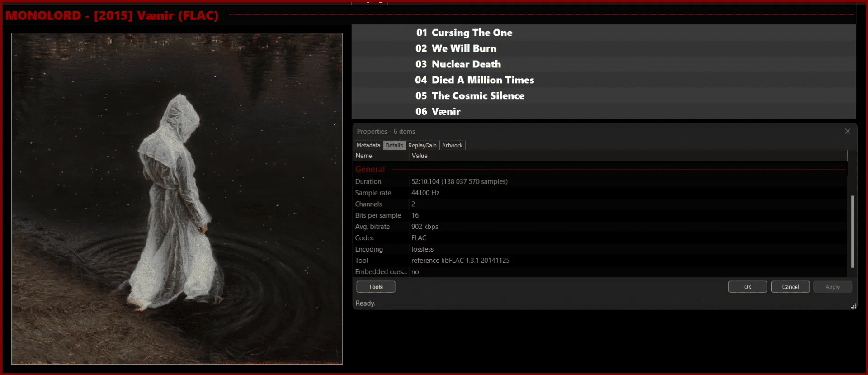
Task: Select the Tool value reference libFLAC 1.3.1
Action: point(460,261)
